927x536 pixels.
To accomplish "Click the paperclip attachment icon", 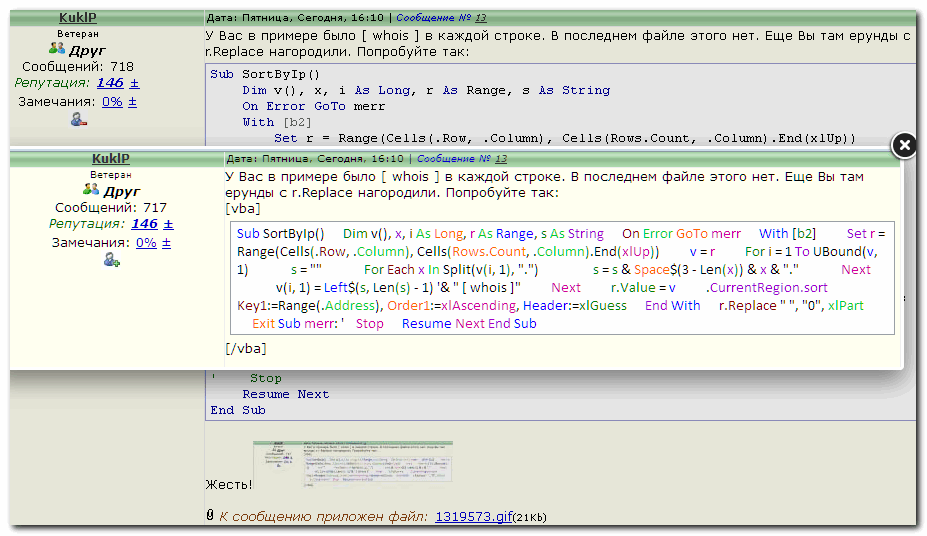I will [x=210, y=515].
